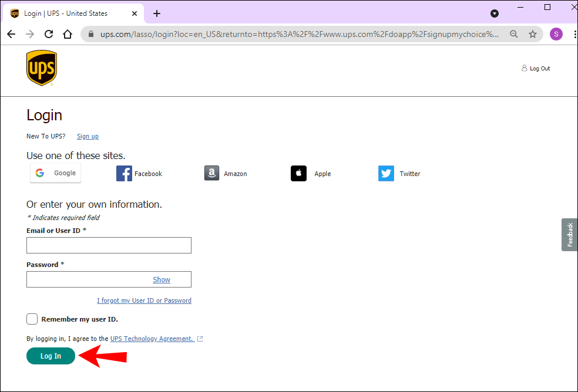This screenshot has height=392, width=578.
Task: Open the browser home page
Action: coord(68,34)
